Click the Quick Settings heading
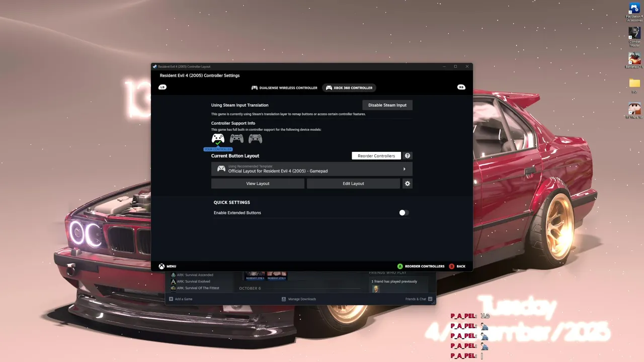Image resolution: width=644 pixels, height=362 pixels. (231, 203)
